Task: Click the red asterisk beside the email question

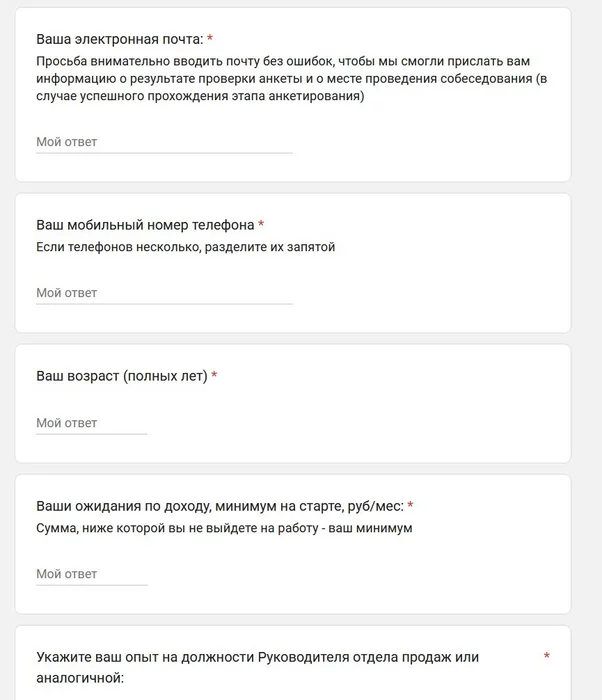Action: (x=210, y=40)
